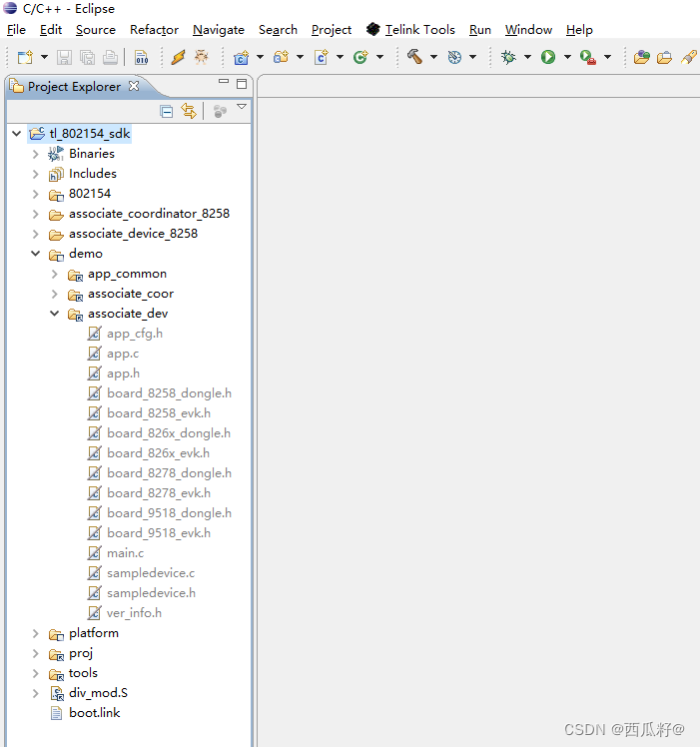
Task: Open the Run dropdown arrow
Action: pyautogui.click(x=567, y=57)
